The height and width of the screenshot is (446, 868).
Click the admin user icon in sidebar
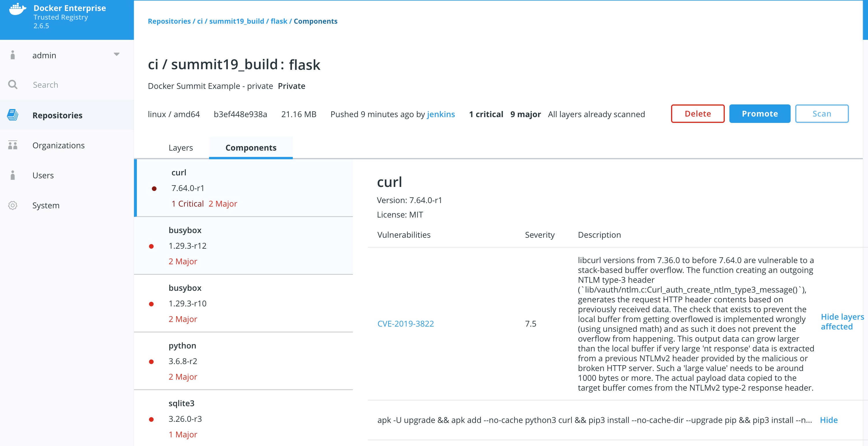tap(13, 55)
